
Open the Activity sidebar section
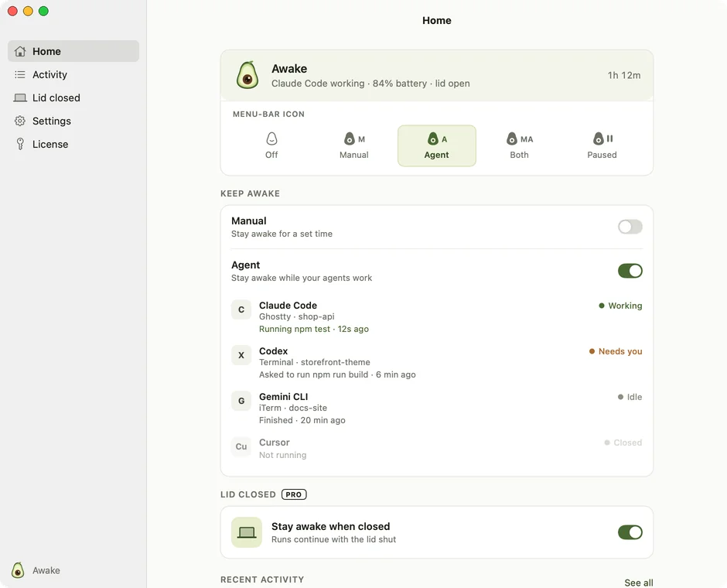(73, 74)
